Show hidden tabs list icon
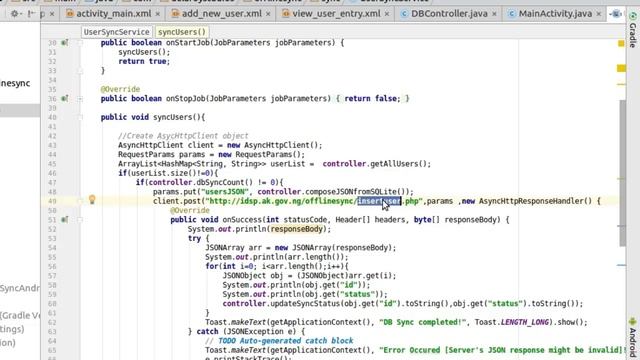This screenshot has width=640, height=360. pos(616,14)
